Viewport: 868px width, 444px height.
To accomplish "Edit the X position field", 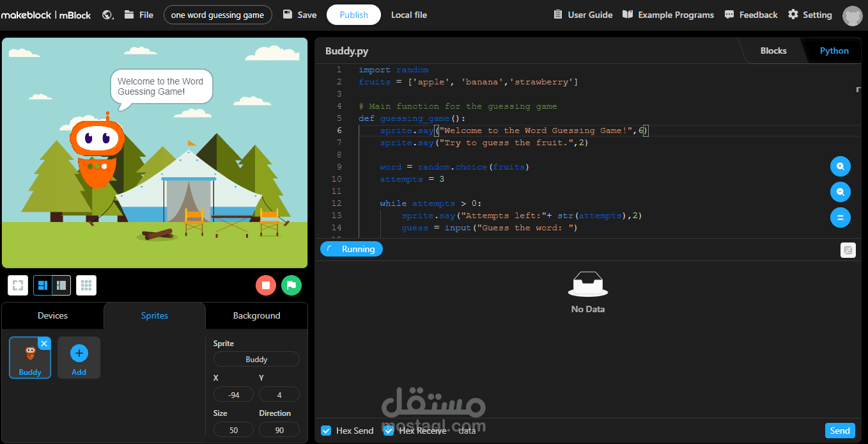I will pos(233,395).
